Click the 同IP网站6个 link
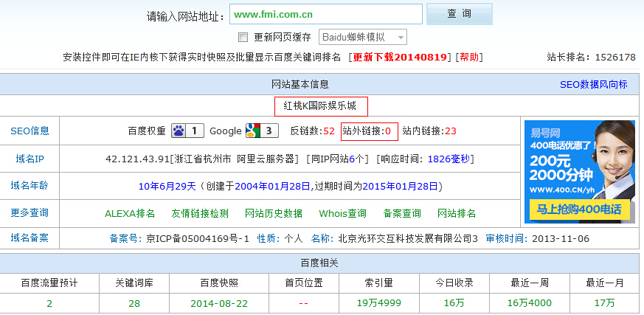 pos(337,159)
